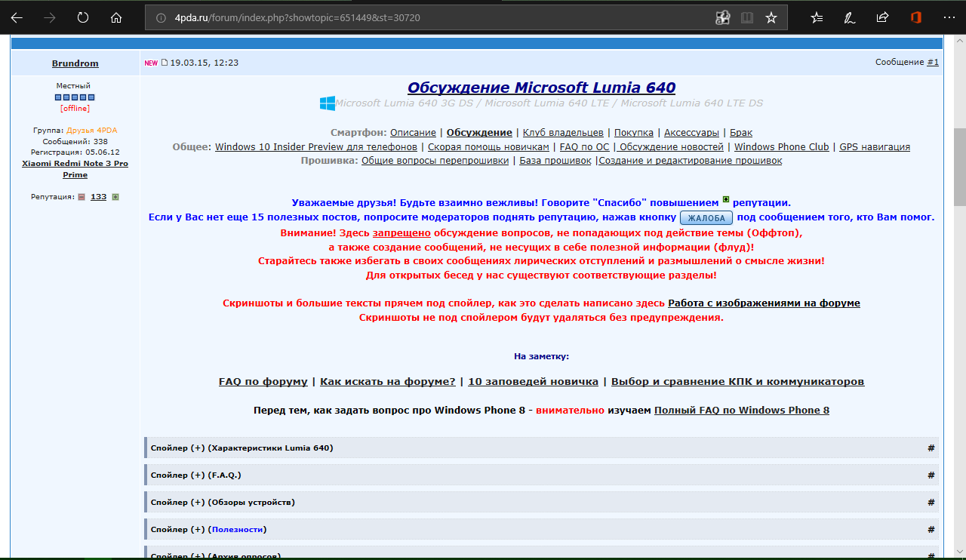Open Windows 10 Insider Preview для телефонов link
The width and height of the screenshot is (966, 560).
pyautogui.click(x=316, y=146)
